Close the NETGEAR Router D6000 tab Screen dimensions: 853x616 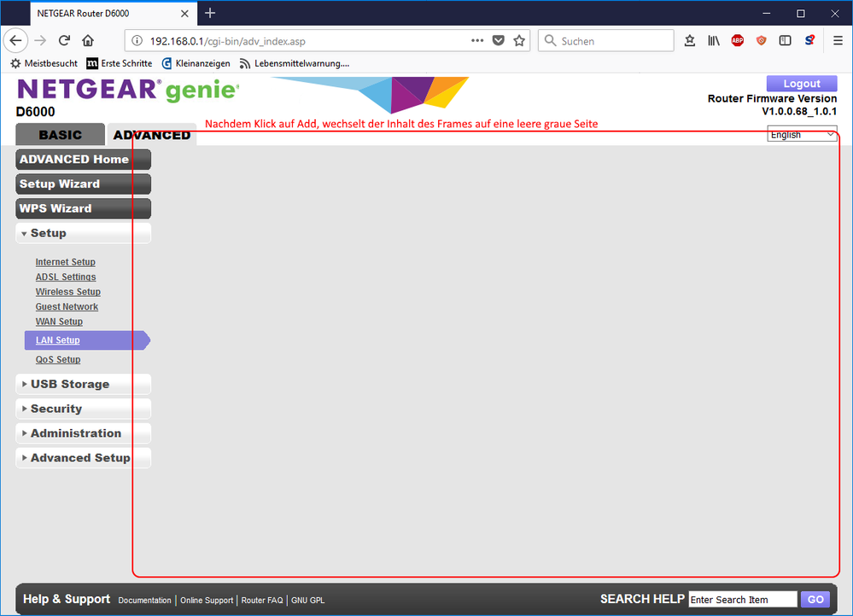coord(184,14)
